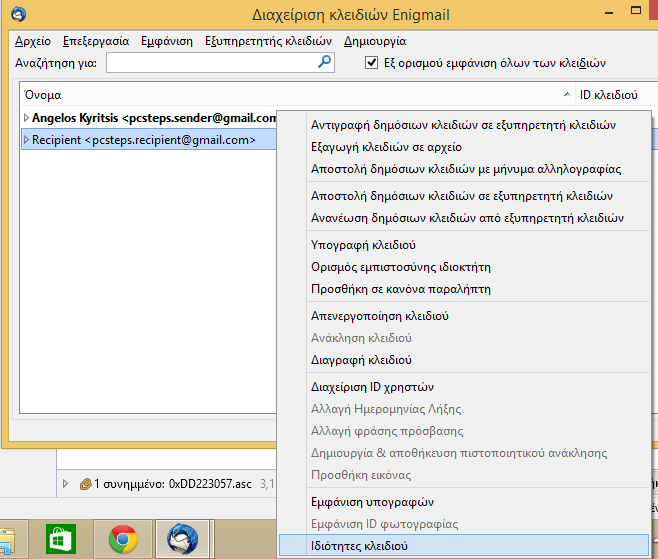Select Ορισμός εμπιστοσύνης ιδιοκτήτη
Image resolution: width=658 pixels, height=559 pixels.
click(x=464, y=267)
